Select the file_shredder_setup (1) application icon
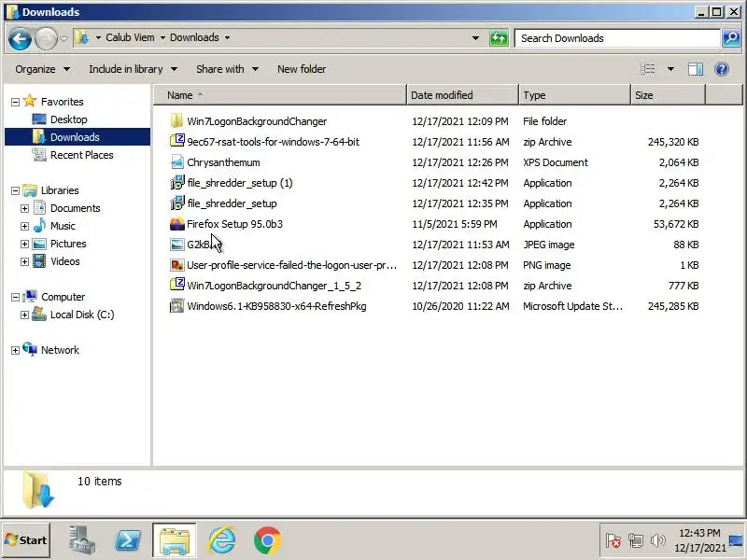Viewport: 747px width, 560px height. [x=176, y=182]
